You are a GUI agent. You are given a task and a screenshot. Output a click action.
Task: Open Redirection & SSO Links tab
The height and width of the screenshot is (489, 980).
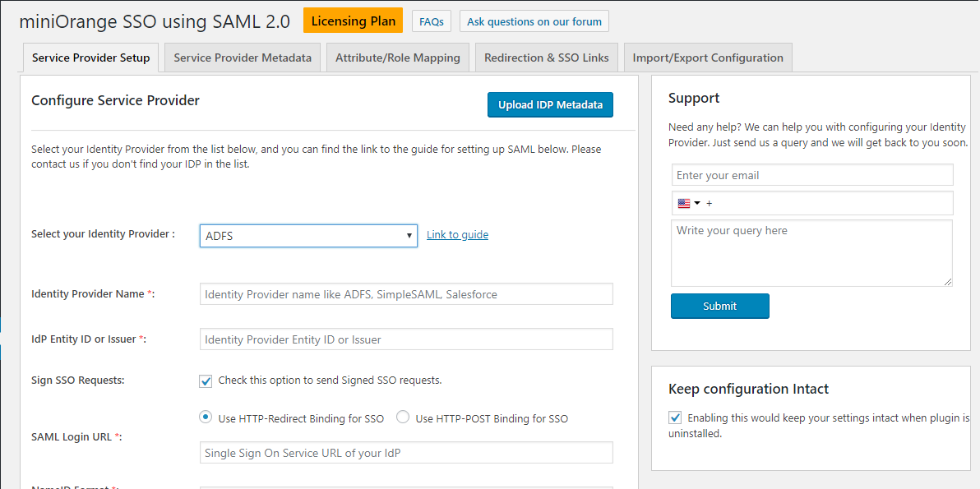tap(547, 58)
